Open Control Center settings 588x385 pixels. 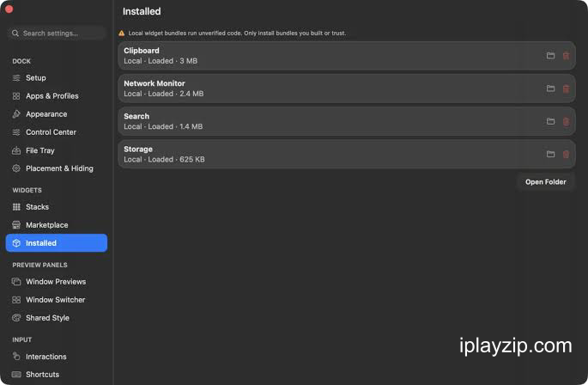pos(57,132)
